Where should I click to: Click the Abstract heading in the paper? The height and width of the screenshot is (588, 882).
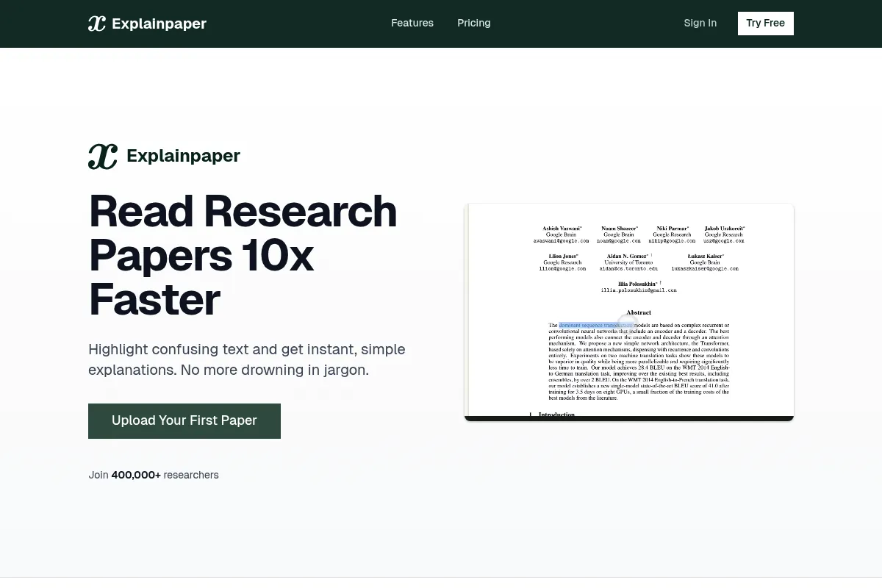coord(639,312)
